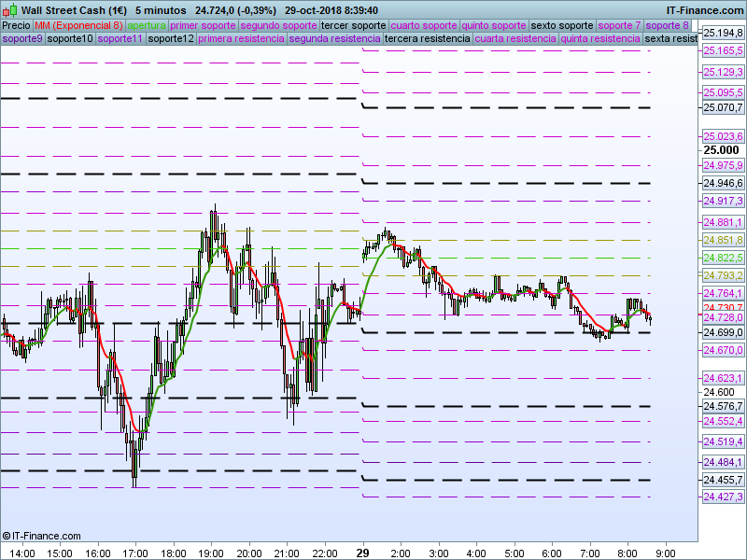
Task: Click the 24.623,1 price label
Action: pyautogui.click(x=723, y=379)
